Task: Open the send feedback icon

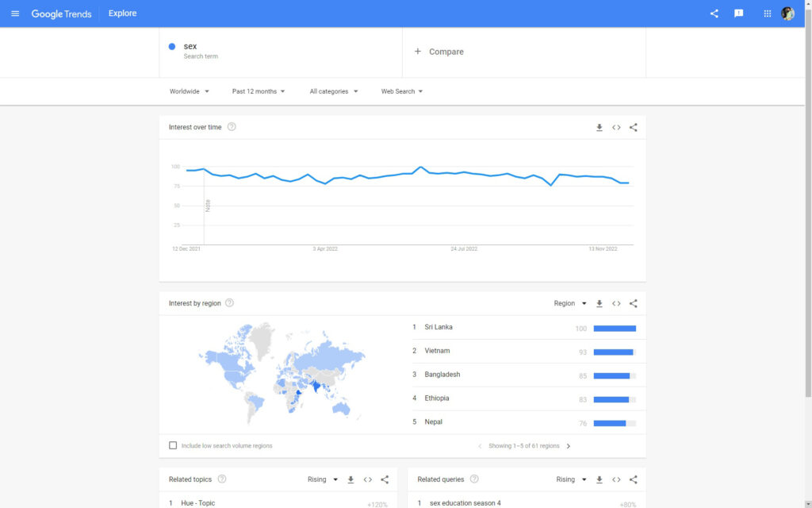Action: pos(739,13)
